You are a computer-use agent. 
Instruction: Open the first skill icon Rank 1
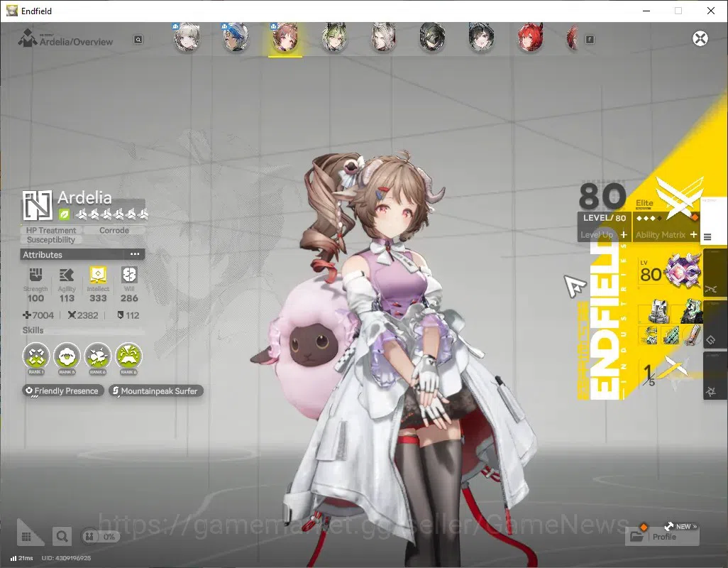36,356
